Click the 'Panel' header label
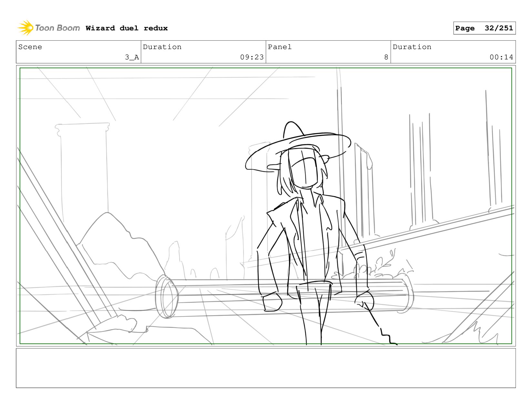Screen dimensions: 532x412 point(280,47)
